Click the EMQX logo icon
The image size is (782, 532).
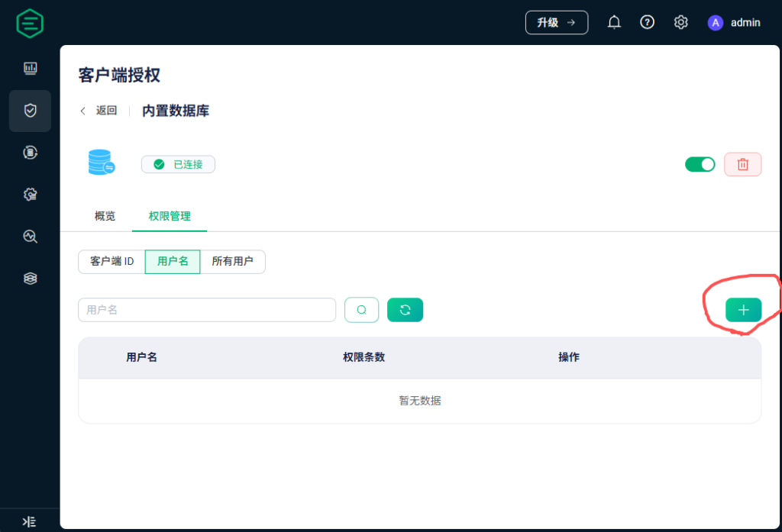[30, 23]
